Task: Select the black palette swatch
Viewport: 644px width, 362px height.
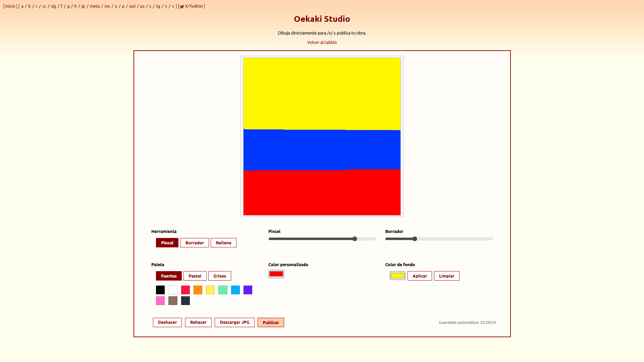Action: tap(160, 290)
